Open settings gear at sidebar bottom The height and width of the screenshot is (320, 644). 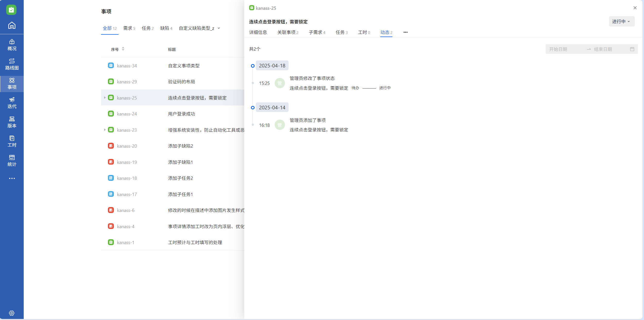pyautogui.click(x=12, y=313)
